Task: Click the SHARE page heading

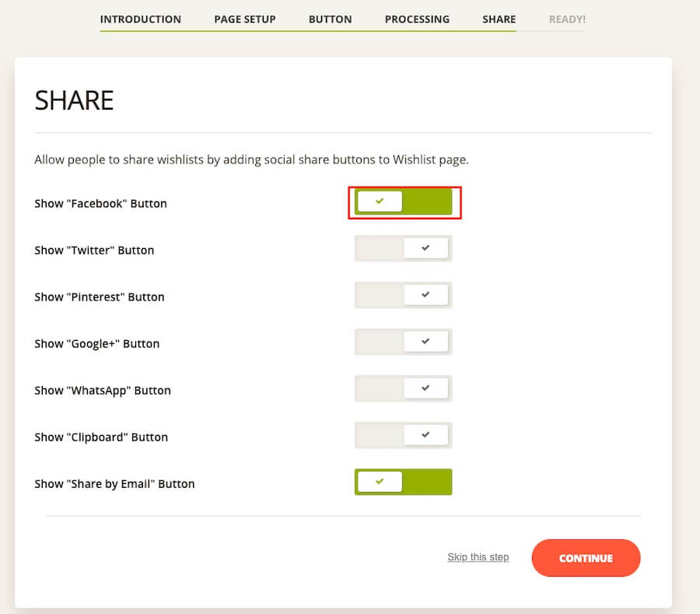Action: tap(74, 100)
